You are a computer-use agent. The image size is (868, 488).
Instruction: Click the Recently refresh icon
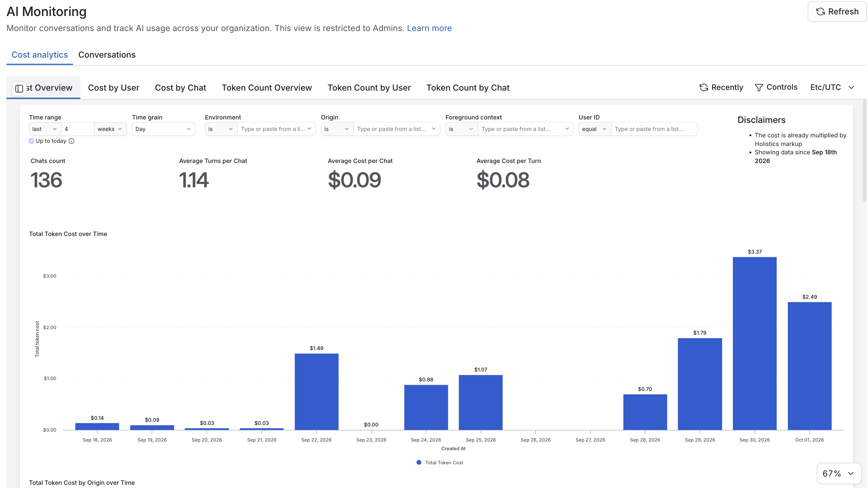click(704, 87)
